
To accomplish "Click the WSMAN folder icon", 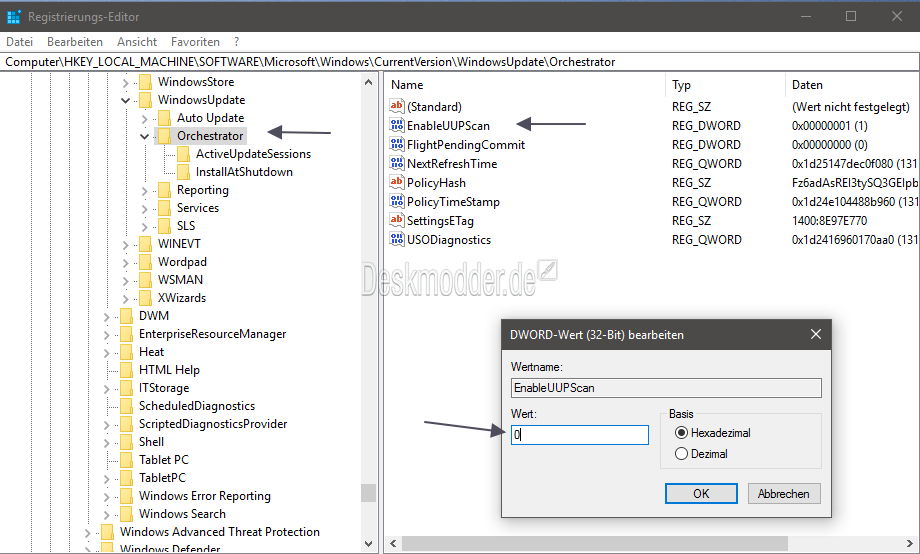I will tap(146, 280).
